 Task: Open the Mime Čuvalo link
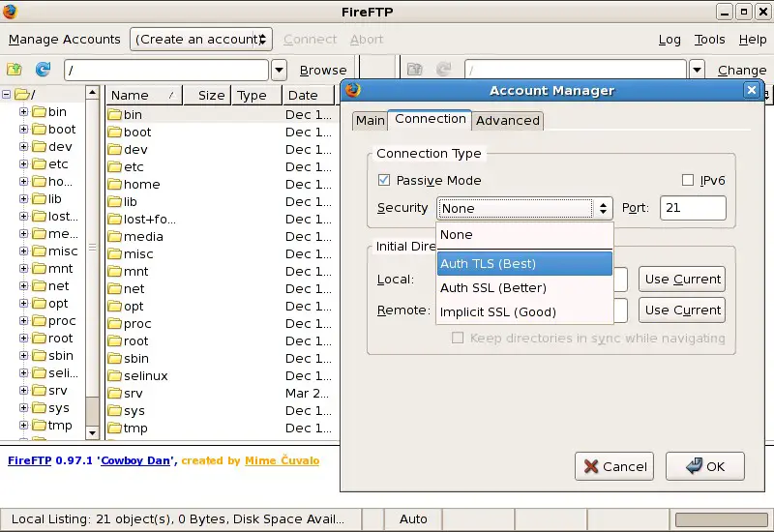pos(282,460)
